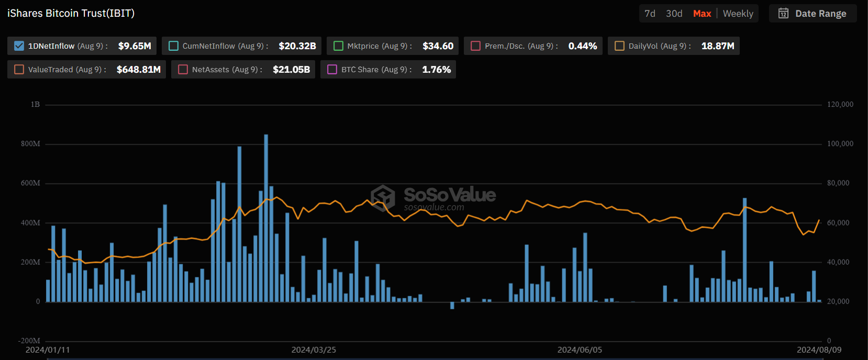Click the $21.05B net assets value
868x360 pixels.
(292, 70)
